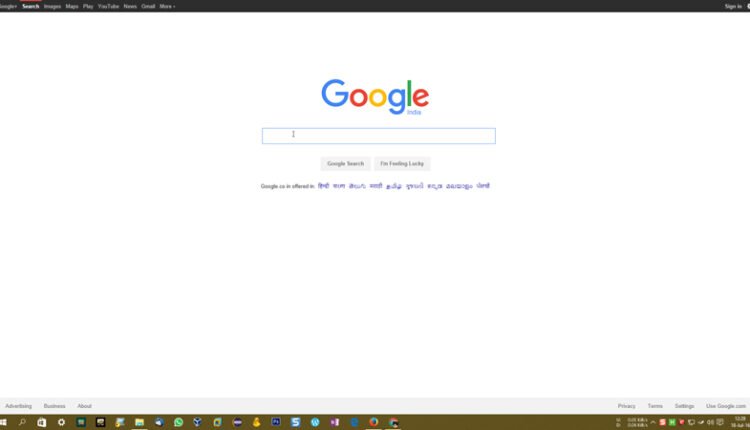Launch WhatsApp from the taskbar
This screenshot has width=750, height=430.
178,422
